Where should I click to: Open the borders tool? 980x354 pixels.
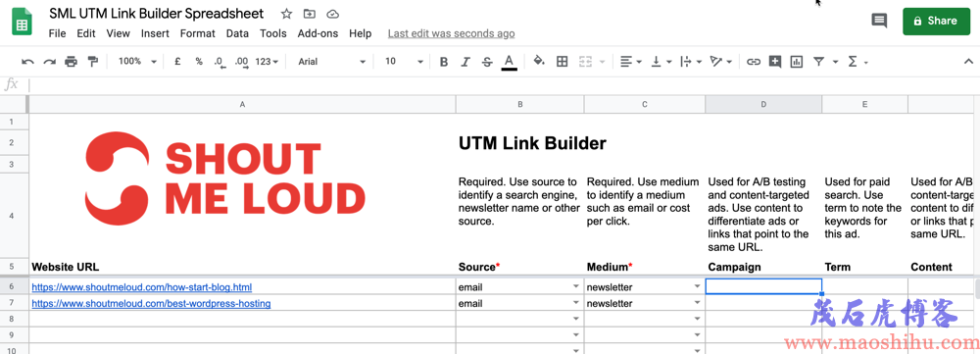pyautogui.click(x=562, y=62)
